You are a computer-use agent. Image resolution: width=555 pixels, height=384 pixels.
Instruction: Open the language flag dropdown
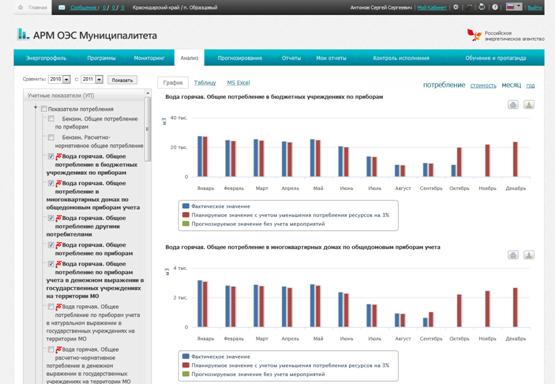(514, 7)
